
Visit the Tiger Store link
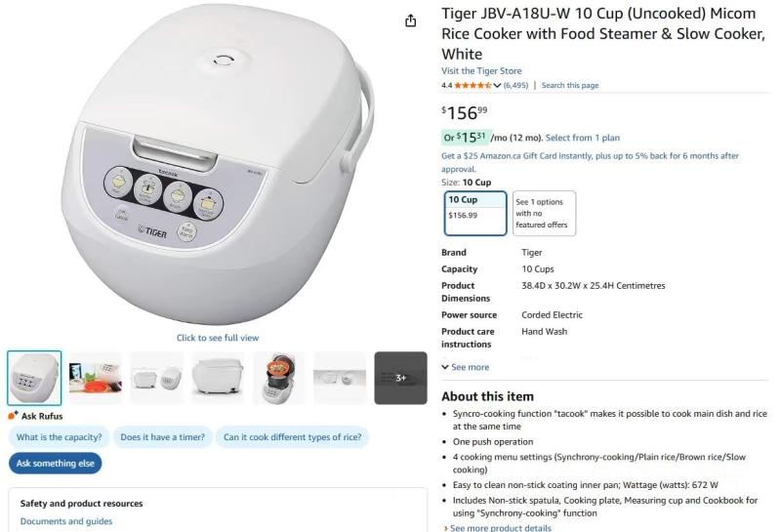click(x=481, y=70)
